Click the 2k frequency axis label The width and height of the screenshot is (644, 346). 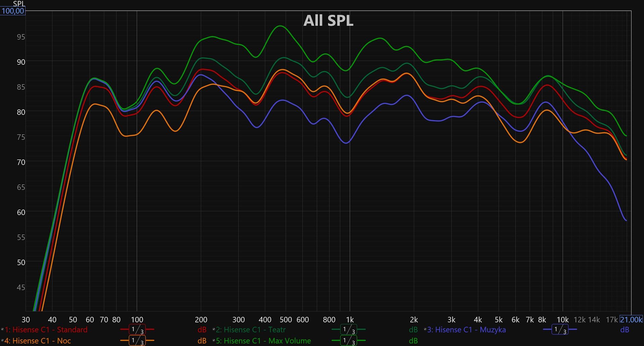click(414, 319)
